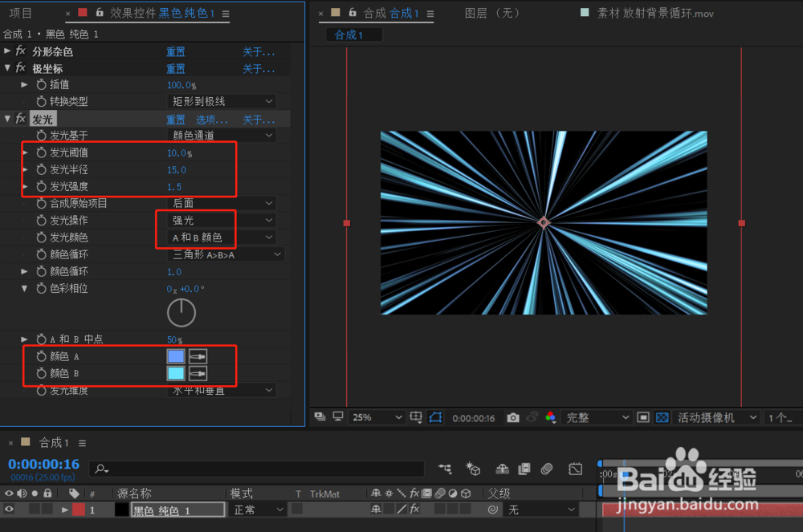Viewport: 803px width, 532px height.
Task: Open the 颜色循环 dropdown 三角形 A>B>A
Action: pyautogui.click(x=226, y=254)
